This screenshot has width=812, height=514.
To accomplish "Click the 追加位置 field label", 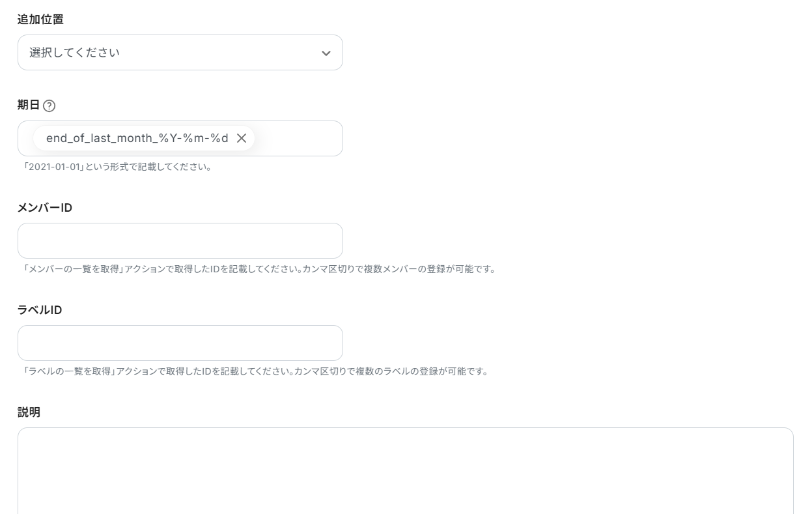I will click(40, 20).
